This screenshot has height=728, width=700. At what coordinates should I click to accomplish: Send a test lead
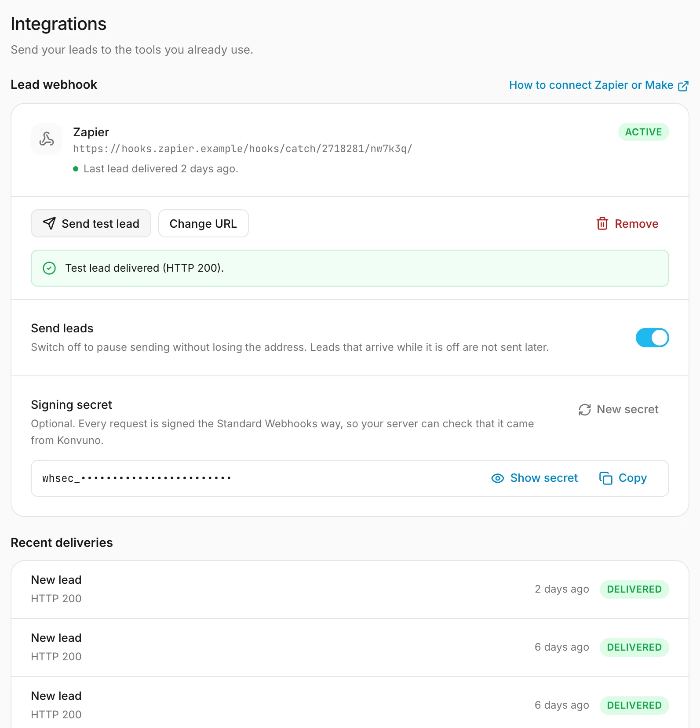click(91, 223)
